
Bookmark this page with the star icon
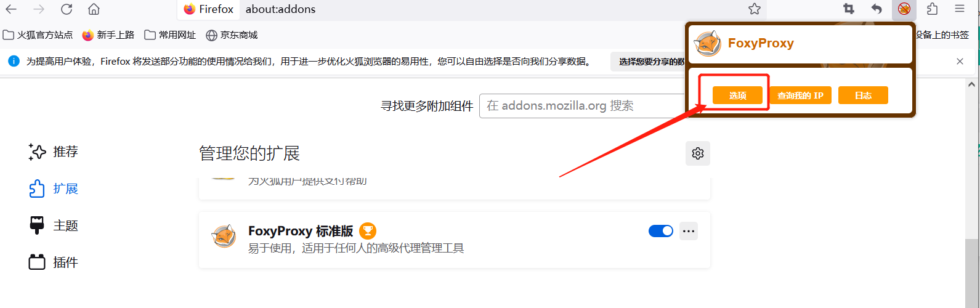pos(755,9)
